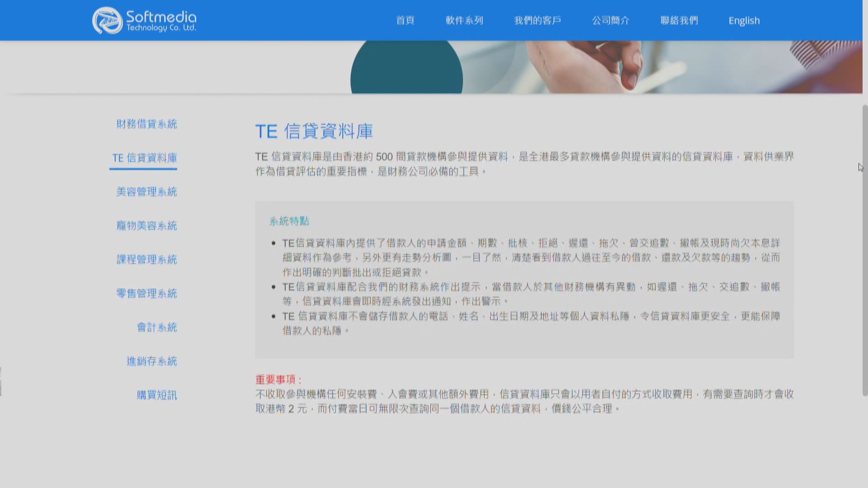Switch the site language to English
The height and width of the screenshot is (488, 868).
744,21
